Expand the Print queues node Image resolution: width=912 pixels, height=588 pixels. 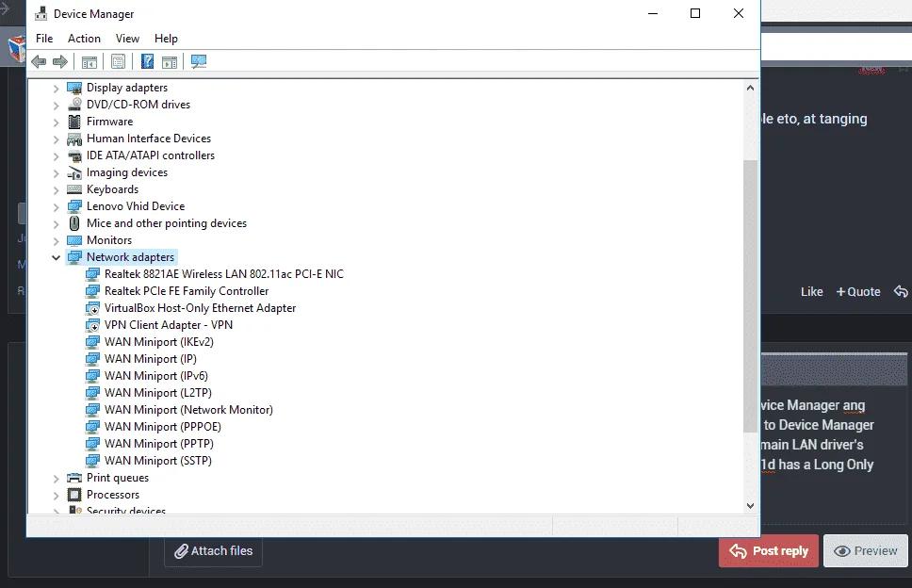point(56,479)
